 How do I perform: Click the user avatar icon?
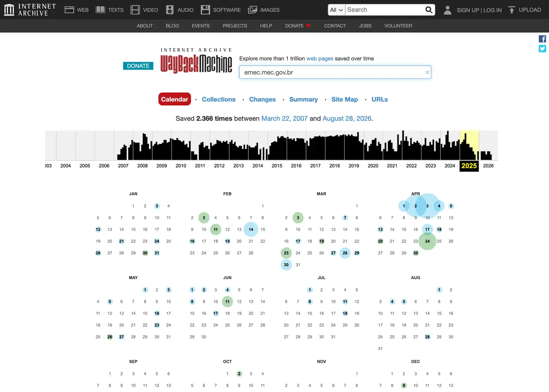[x=447, y=10]
